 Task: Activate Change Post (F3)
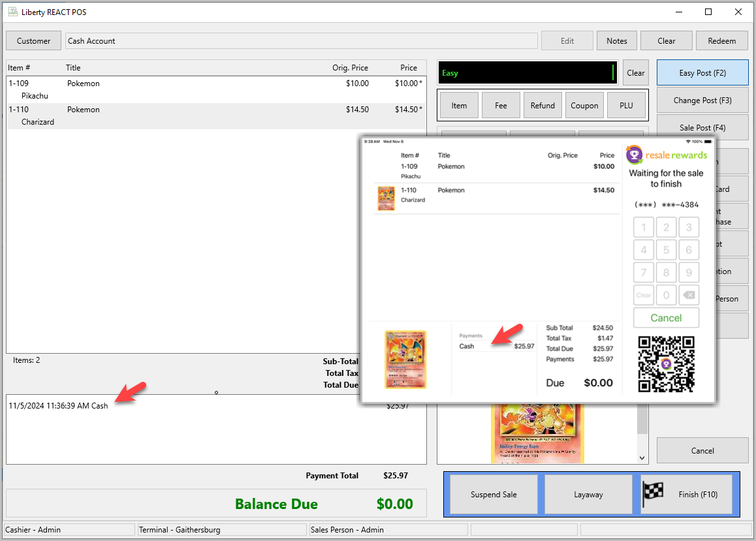(x=702, y=100)
